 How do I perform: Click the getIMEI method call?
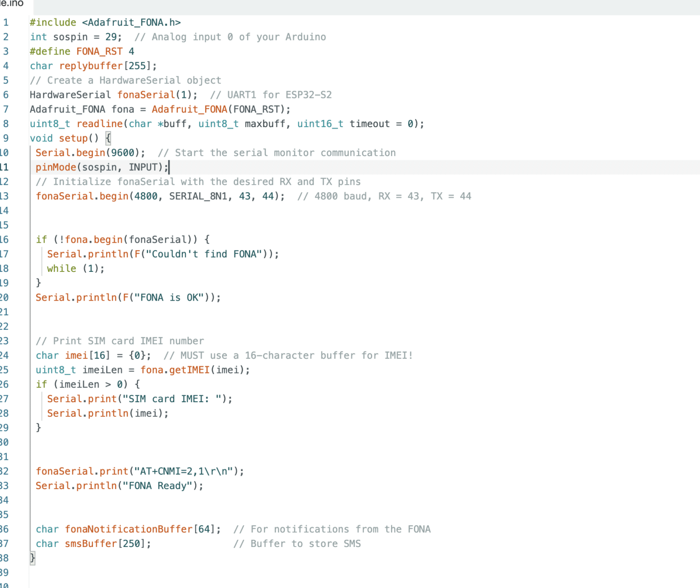[x=189, y=370]
